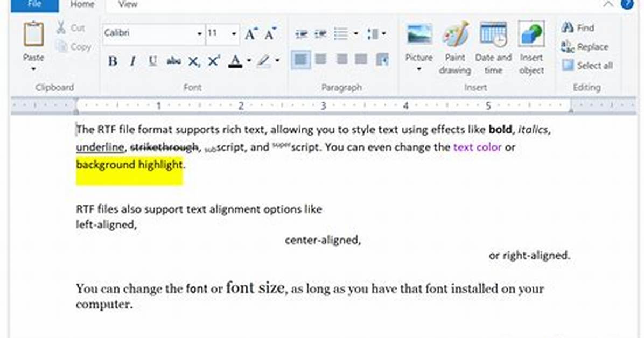Open the highlight color dropdown arrow
Viewport: 644px width, 338px height.
coord(278,61)
